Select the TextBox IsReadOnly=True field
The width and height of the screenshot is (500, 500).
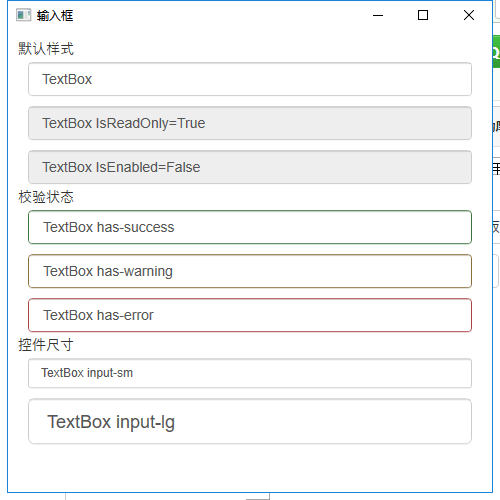(x=250, y=123)
